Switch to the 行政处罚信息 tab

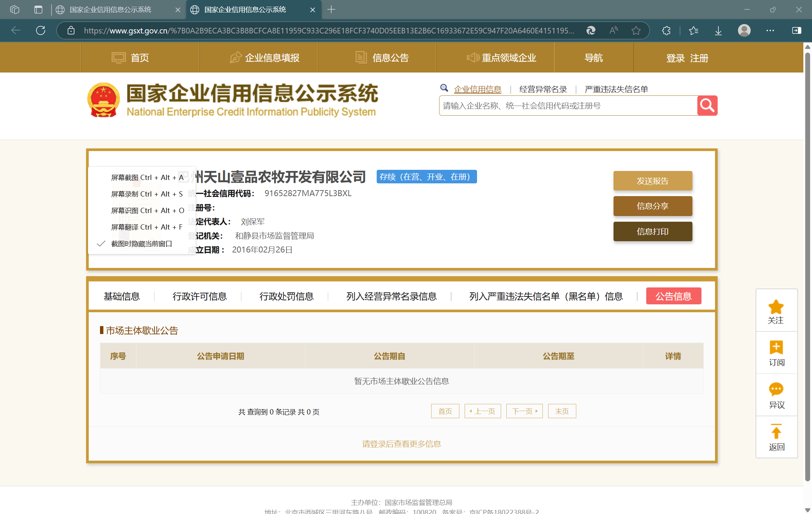tap(286, 296)
